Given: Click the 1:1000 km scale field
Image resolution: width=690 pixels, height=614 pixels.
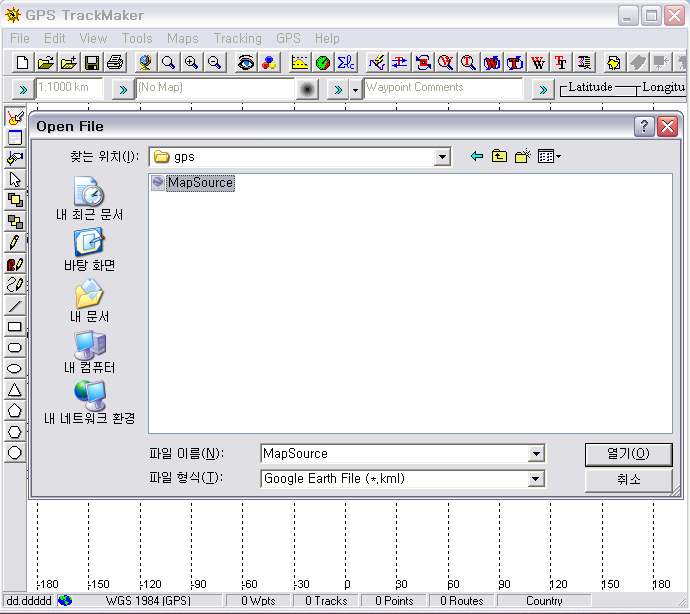Looking at the screenshot, I should coord(70,88).
